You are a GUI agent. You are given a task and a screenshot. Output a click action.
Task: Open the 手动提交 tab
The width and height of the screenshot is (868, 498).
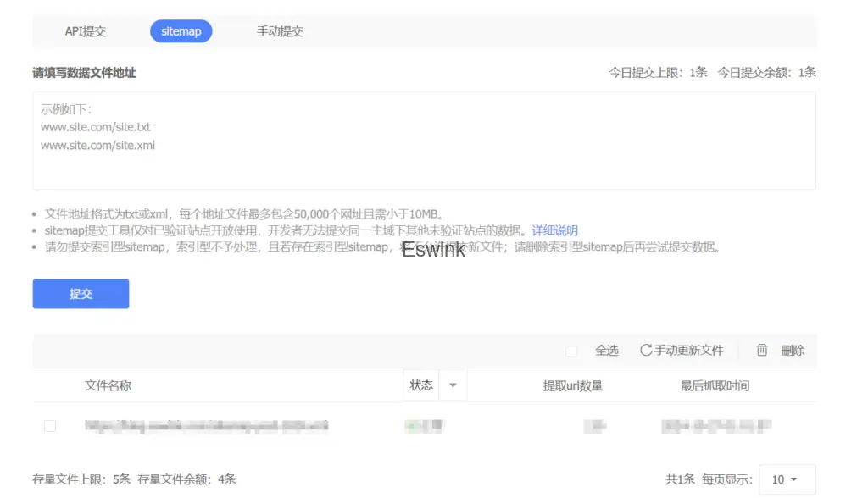pos(280,31)
